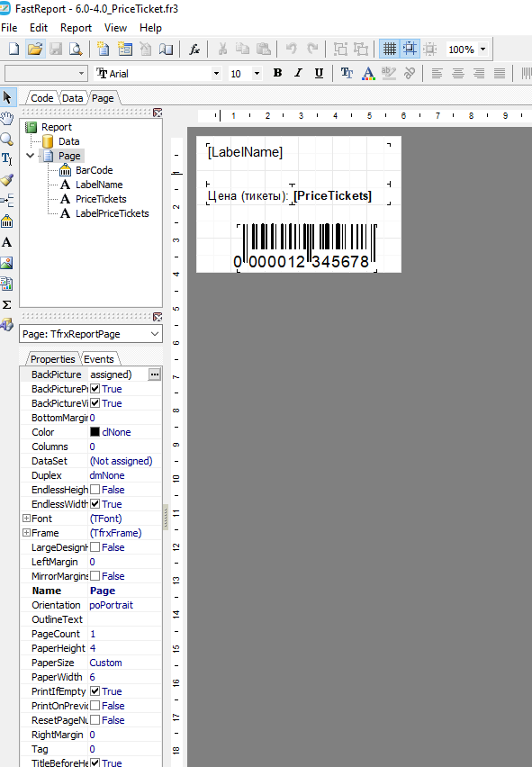The image size is (532, 767).
Task: Apply Underline formatting
Action: point(319,74)
